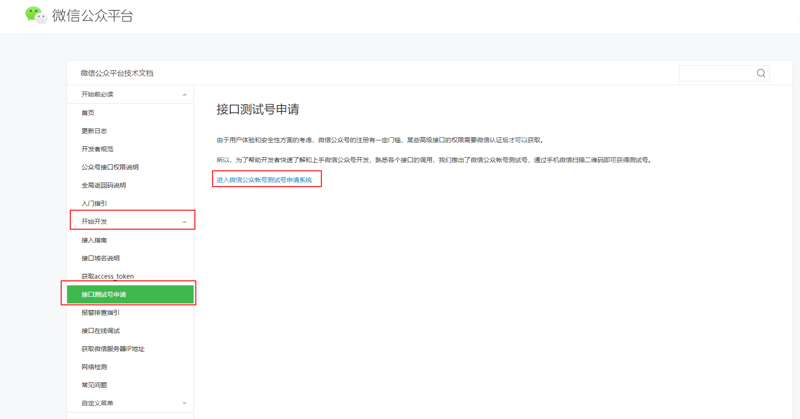This screenshot has height=419, width=800.
Task: Click the 接口测试号申请 page heading
Action: click(258, 109)
